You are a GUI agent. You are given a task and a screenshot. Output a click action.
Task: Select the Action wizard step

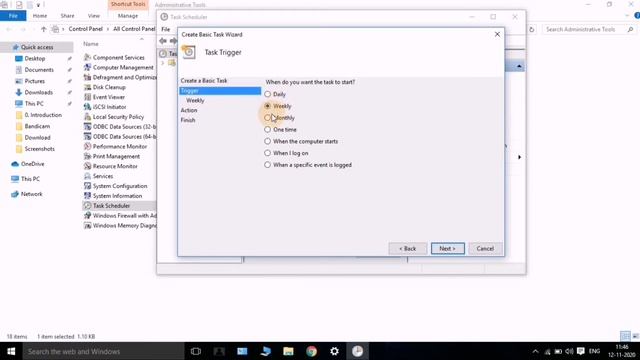189,111
